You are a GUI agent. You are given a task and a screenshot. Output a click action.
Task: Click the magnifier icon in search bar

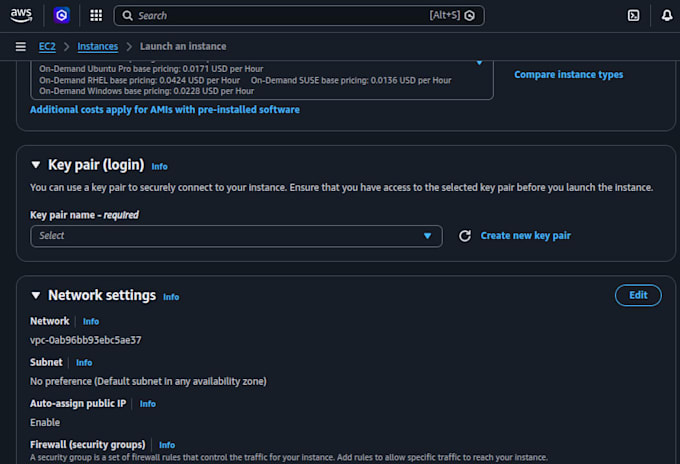tap(127, 16)
